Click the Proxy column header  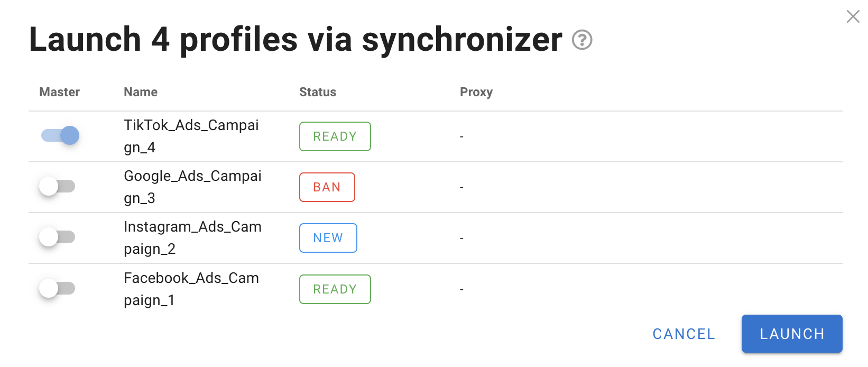pos(476,92)
